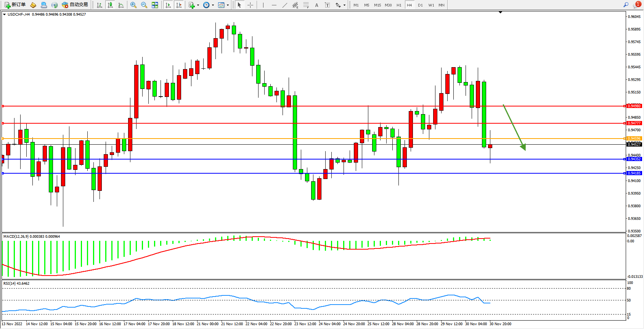
Task: Click the red 0.94980 price level label
Action: pos(634,106)
